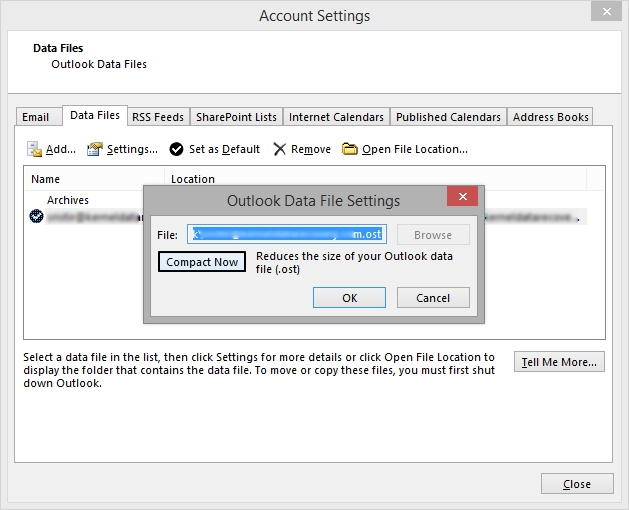629x510 pixels.
Task: Open the Published Calendars tab
Action: coord(448,117)
